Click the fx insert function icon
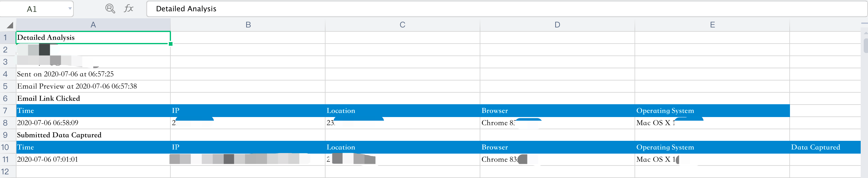This screenshot has width=868, height=178. 128,9
